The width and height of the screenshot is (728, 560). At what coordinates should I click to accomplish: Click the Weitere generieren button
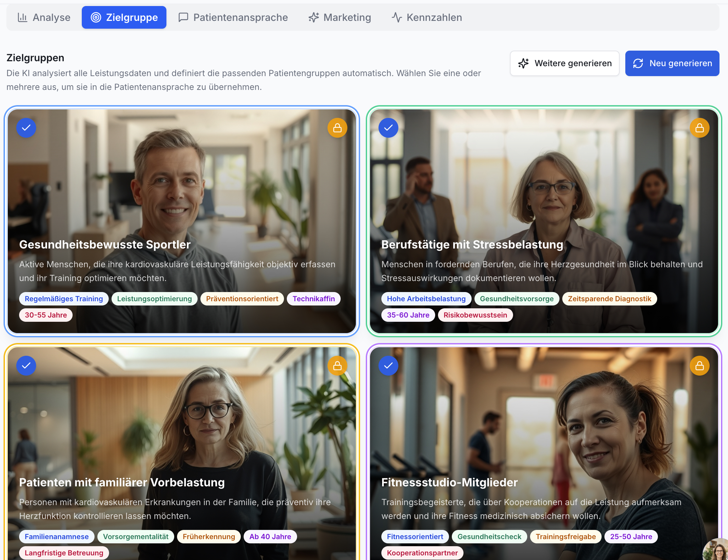[565, 63]
